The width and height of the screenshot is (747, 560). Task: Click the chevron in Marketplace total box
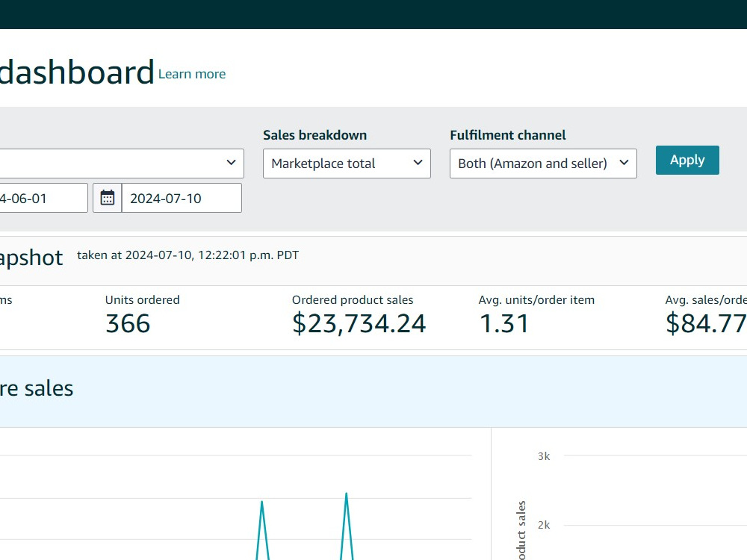pyautogui.click(x=418, y=162)
